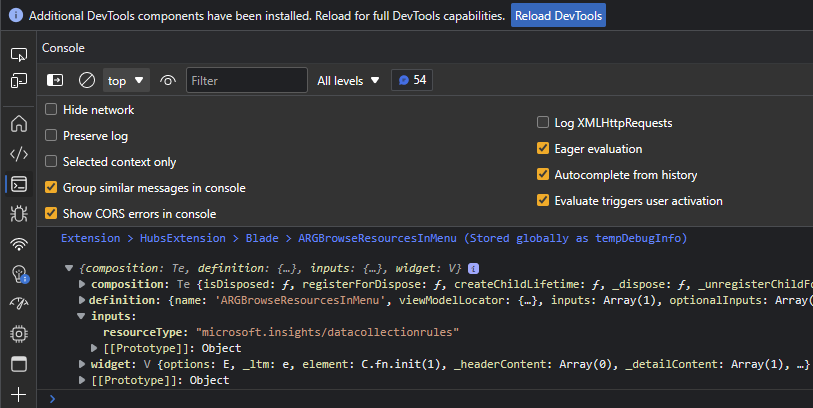Open the Console tool in activity bar
Viewport: 813px width, 408px height.
(x=19, y=184)
